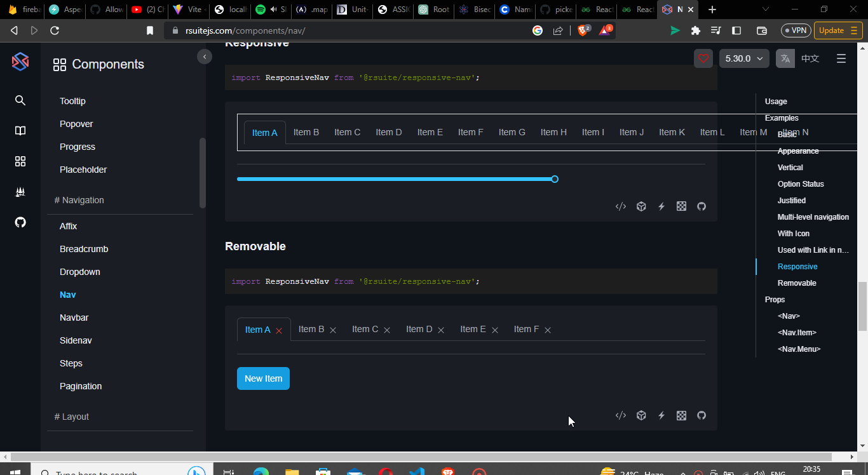Open the Removable example in StackBlitz
Image resolution: width=868 pixels, height=475 pixels.
point(661,415)
